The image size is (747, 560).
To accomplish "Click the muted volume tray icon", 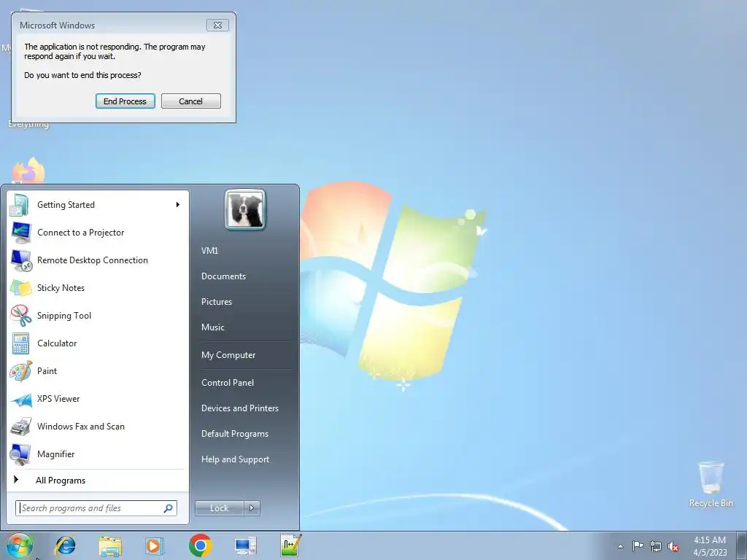I will pos(673,546).
